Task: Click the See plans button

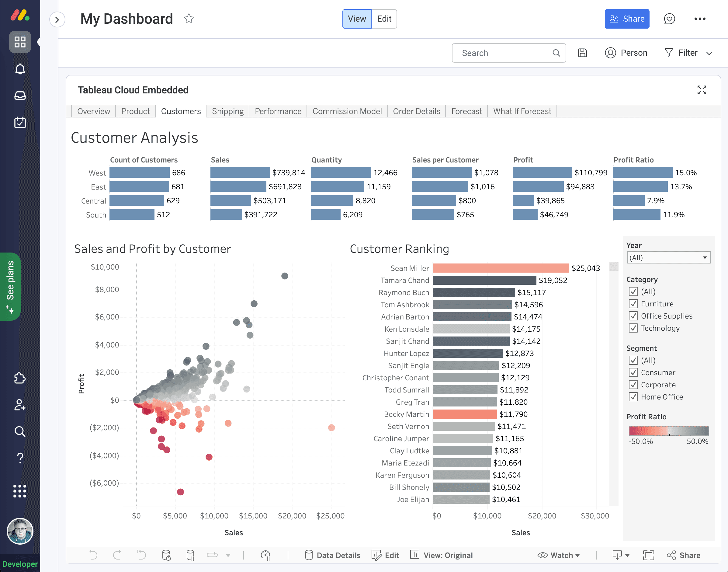Action: pyautogui.click(x=10, y=287)
